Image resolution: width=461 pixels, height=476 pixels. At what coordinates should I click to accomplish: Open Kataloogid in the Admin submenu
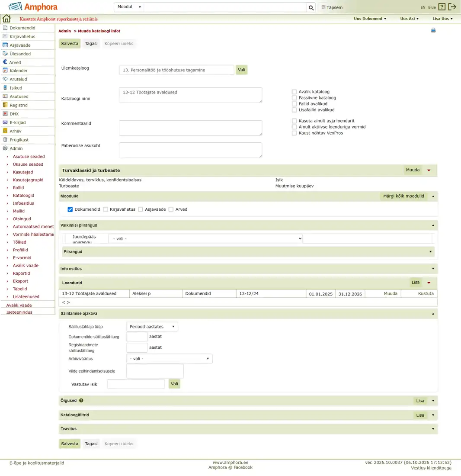coord(23,196)
